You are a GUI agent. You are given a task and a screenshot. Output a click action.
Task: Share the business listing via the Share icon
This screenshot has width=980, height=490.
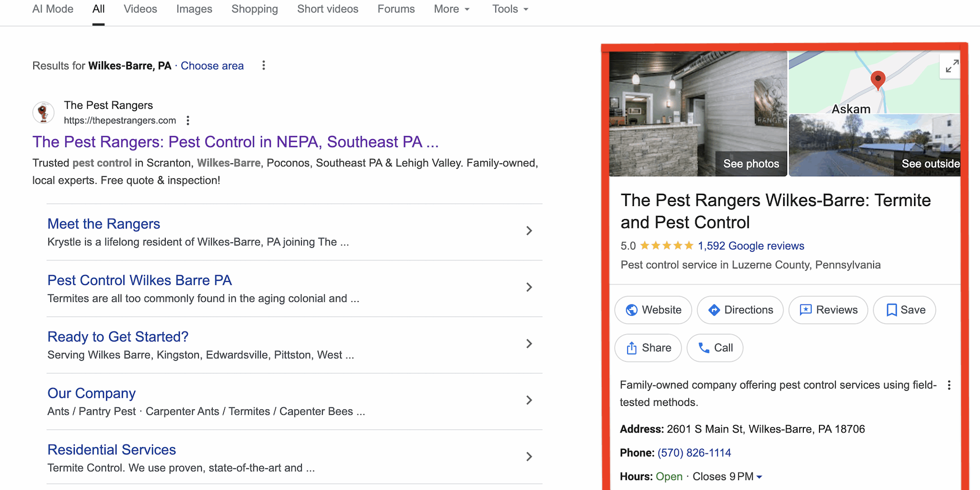click(632, 348)
